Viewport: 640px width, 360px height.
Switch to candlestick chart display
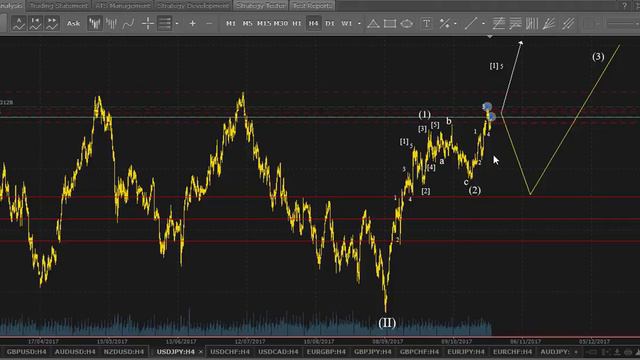click(x=95, y=23)
